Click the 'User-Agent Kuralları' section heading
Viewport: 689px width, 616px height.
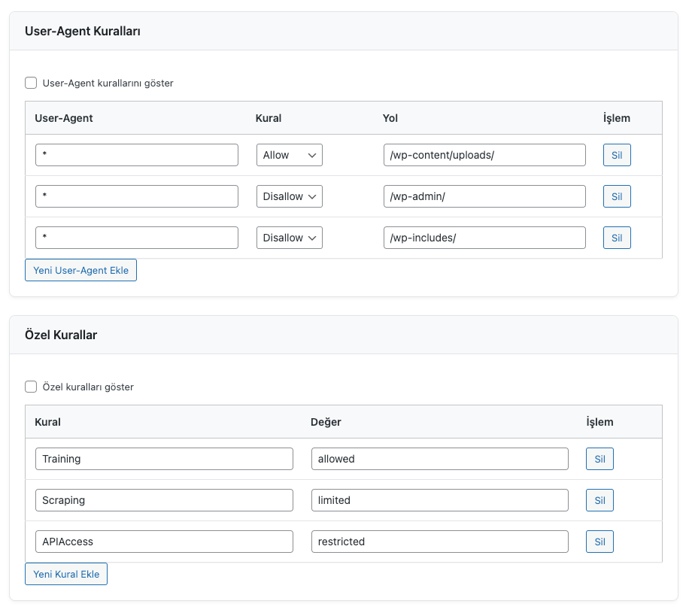point(83,31)
